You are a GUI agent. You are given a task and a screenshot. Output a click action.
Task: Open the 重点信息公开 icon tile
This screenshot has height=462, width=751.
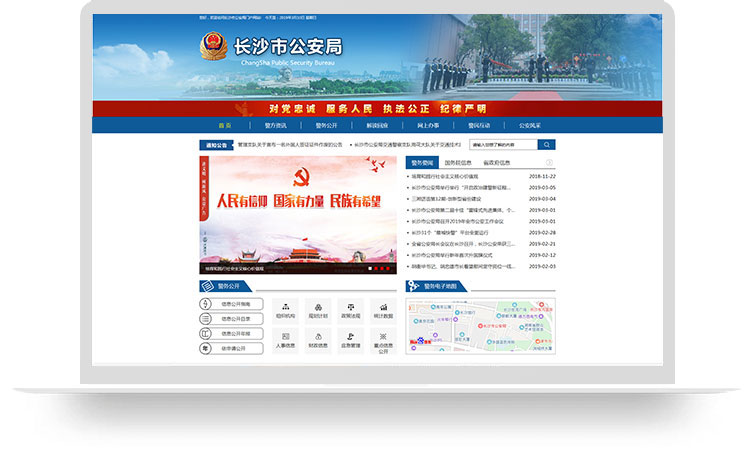pyautogui.click(x=383, y=340)
